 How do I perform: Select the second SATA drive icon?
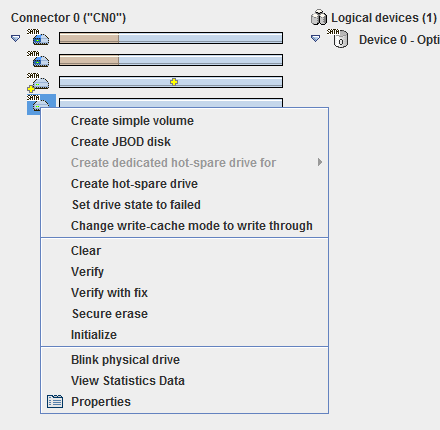(x=38, y=59)
